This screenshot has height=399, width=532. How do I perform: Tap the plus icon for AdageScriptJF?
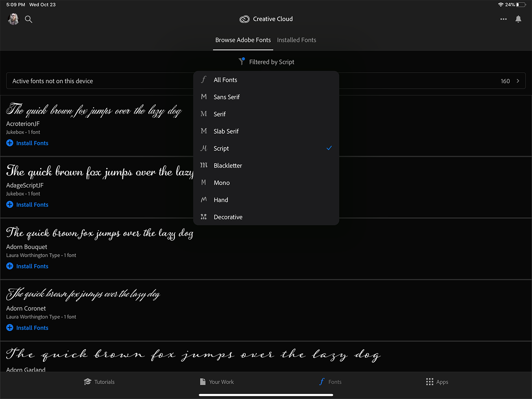coord(10,205)
